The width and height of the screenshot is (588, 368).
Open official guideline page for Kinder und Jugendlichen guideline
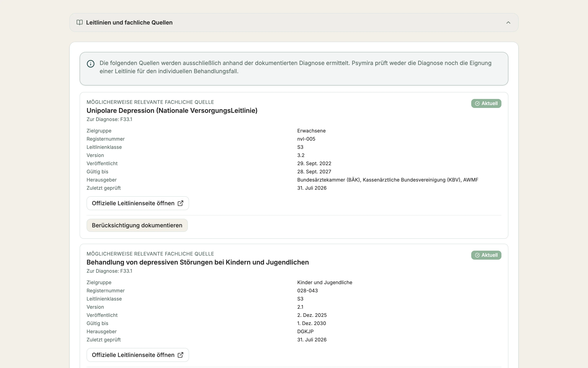(x=138, y=355)
